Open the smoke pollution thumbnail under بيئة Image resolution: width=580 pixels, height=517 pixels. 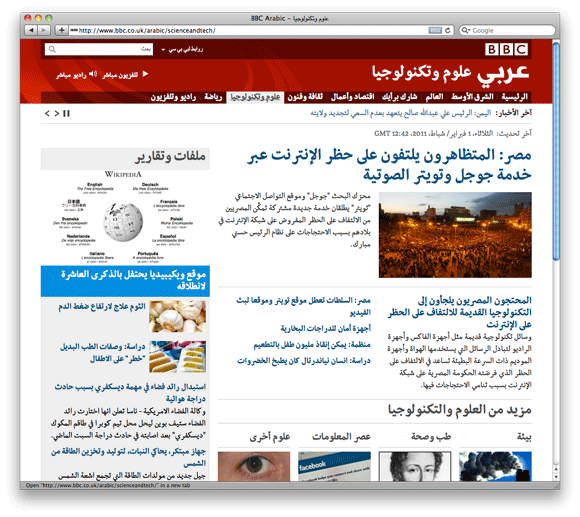point(495,467)
